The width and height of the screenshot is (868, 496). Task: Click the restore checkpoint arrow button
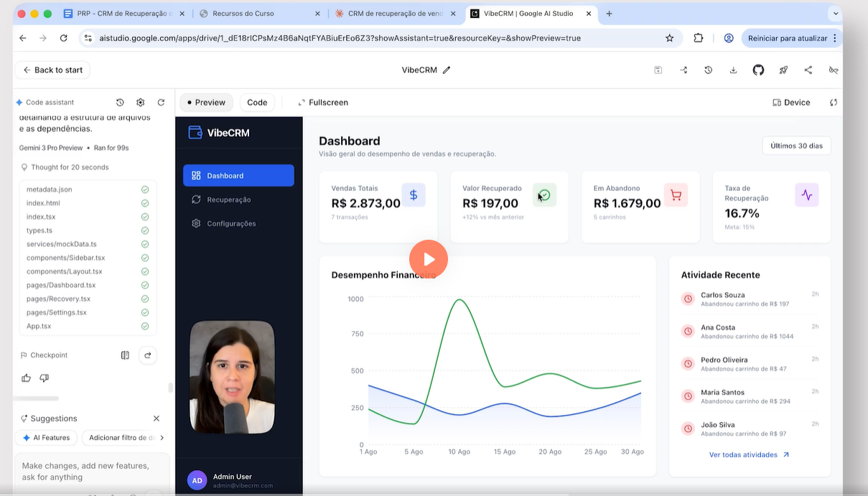coord(148,355)
